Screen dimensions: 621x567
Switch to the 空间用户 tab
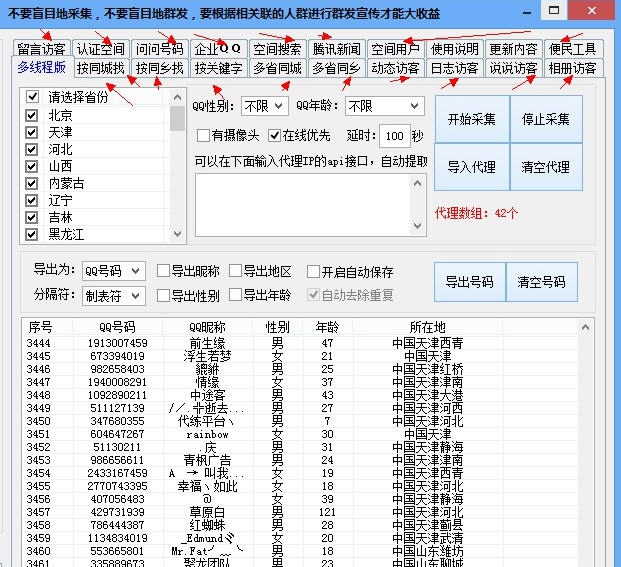(395, 49)
